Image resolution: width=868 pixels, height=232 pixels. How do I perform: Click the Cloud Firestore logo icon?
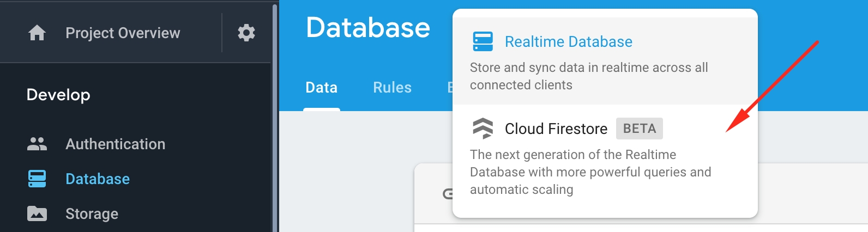pos(483,129)
